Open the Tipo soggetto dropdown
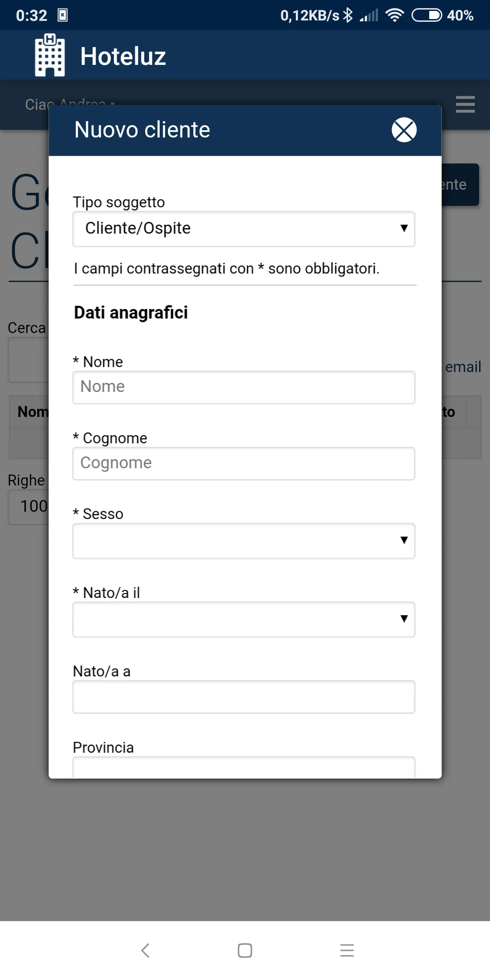The width and height of the screenshot is (490, 980). point(244,229)
